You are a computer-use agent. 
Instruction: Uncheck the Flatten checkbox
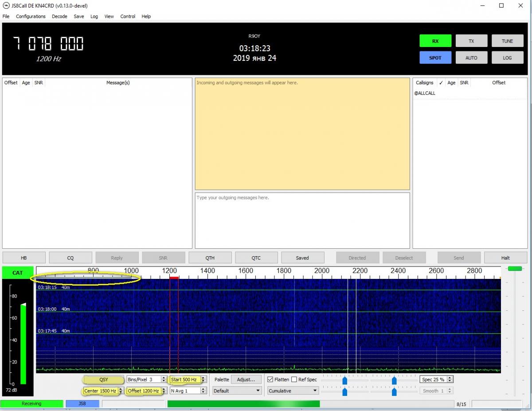tap(270, 380)
